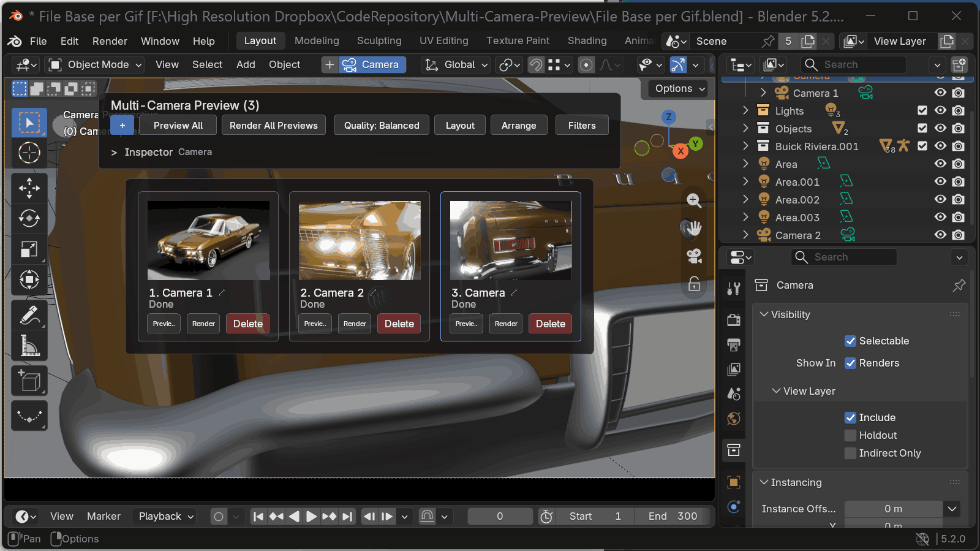This screenshot has width=980, height=551.
Task: Hide Camera 1 in viewport via eye icon
Action: click(940, 93)
